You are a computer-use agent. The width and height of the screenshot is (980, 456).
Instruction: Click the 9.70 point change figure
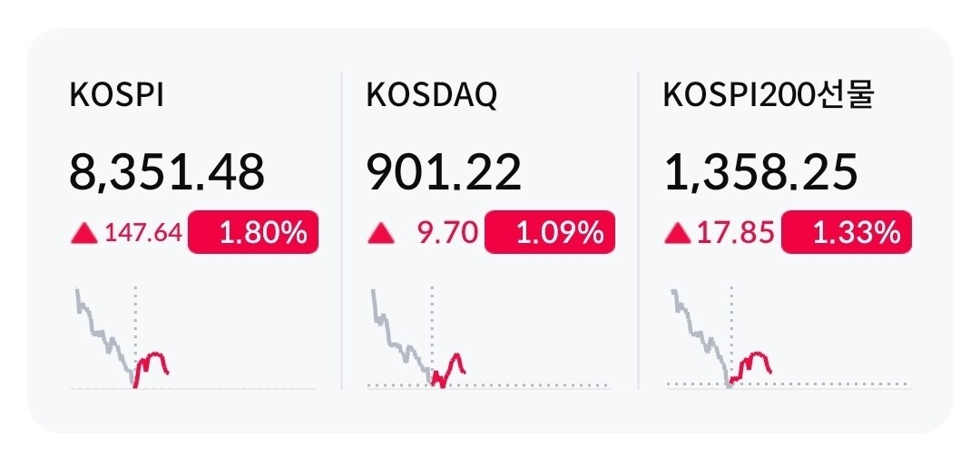[449, 233]
